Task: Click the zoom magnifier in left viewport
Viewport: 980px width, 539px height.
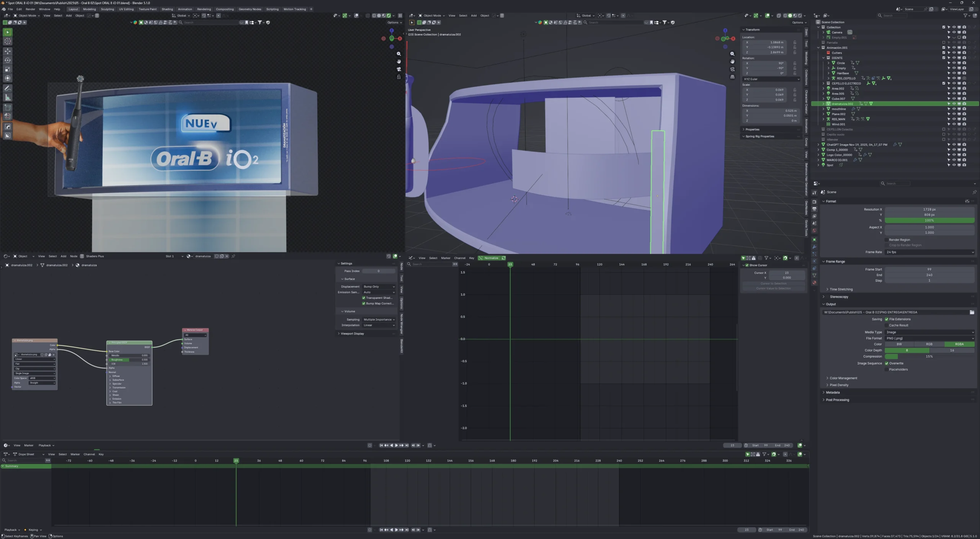Action: (x=399, y=54)
